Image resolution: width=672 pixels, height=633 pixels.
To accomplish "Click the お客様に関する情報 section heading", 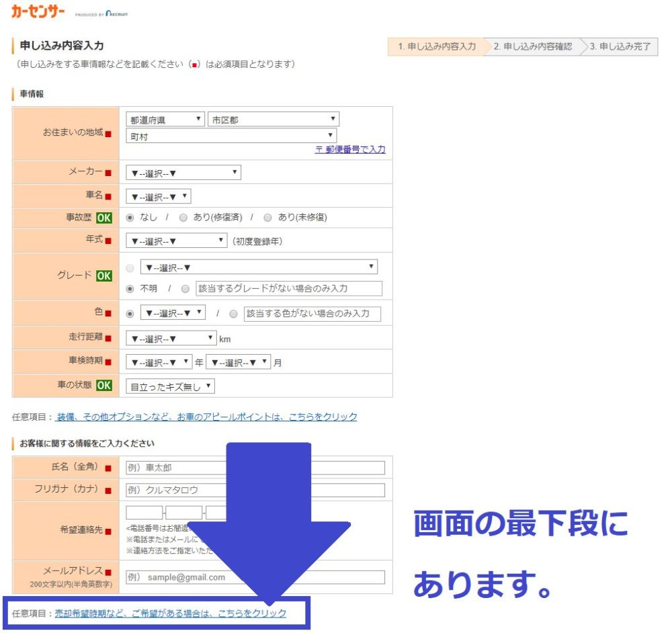I will click(x=87, y=444).
